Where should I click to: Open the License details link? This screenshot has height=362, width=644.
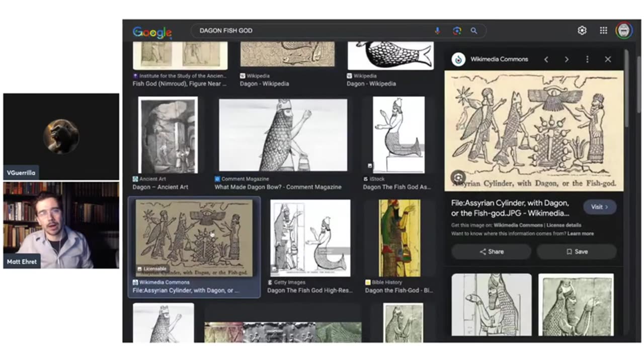[564, 225]
